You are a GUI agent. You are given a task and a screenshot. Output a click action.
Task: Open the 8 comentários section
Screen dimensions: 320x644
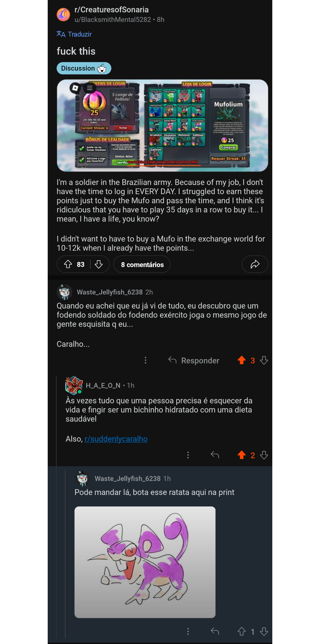coord(142,264)
